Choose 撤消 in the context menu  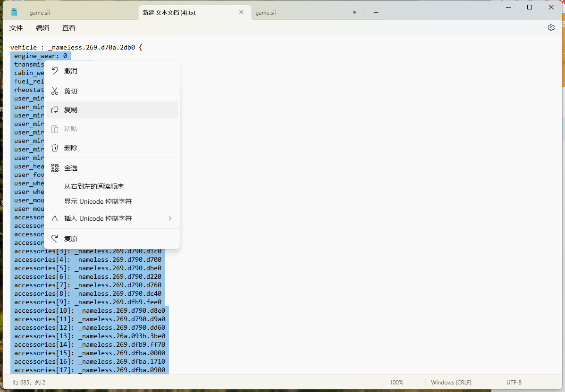(x=112, y=71)
